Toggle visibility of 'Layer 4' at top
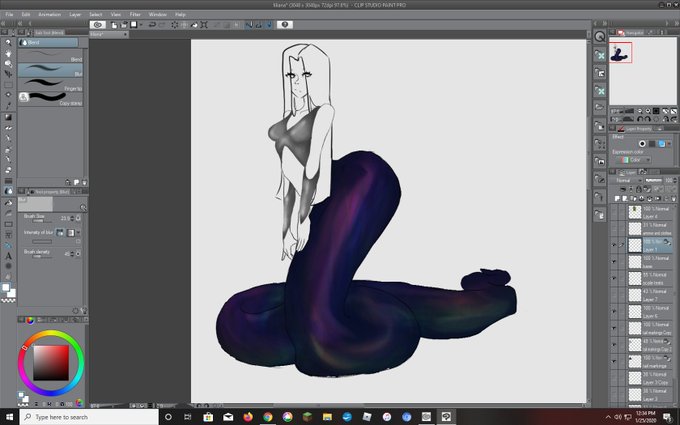680x425 pixels. click(x=614, y=212)
